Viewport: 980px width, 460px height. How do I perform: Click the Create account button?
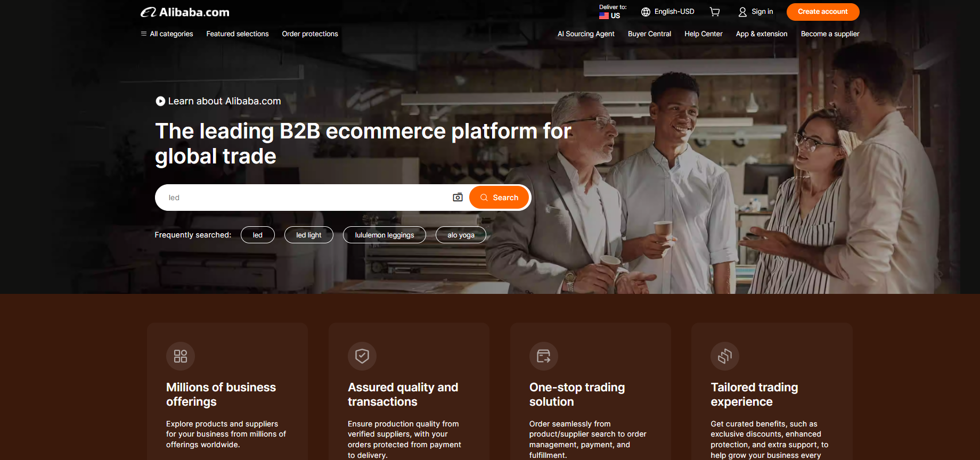(823, 12)
